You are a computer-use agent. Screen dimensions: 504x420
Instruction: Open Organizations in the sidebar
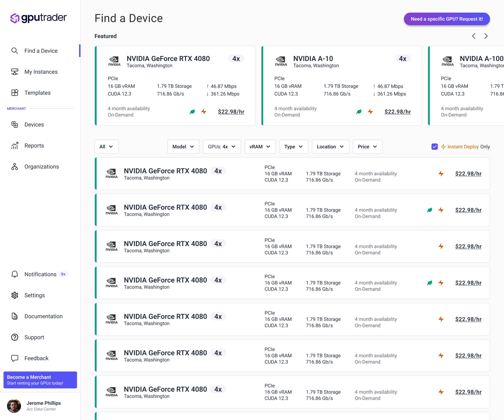pyautogui.click(x=42, y=167)
